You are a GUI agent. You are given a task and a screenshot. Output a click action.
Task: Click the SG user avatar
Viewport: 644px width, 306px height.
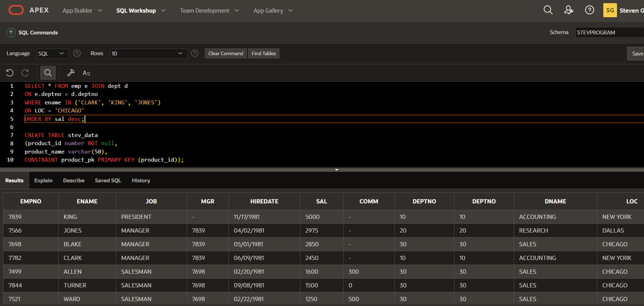[610, 10]
